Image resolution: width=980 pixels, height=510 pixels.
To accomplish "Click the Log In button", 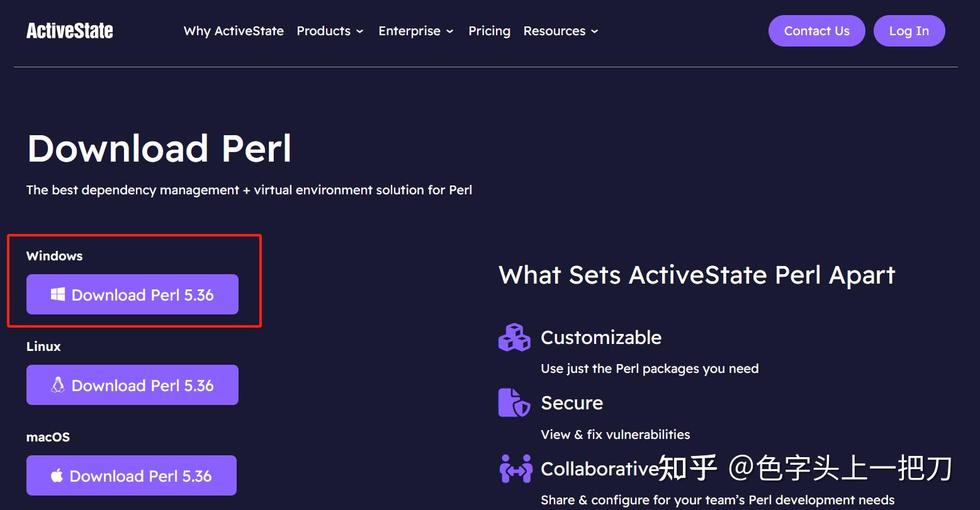I will point(909,30).
